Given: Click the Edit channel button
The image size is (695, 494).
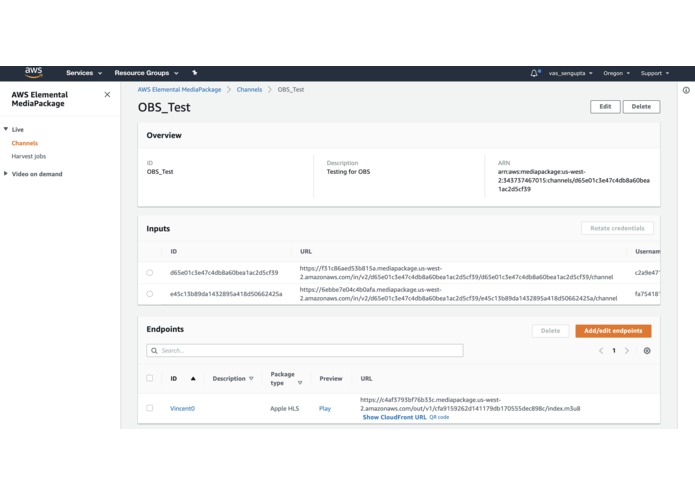Looking at the screenshot, I should click(605, 107).
